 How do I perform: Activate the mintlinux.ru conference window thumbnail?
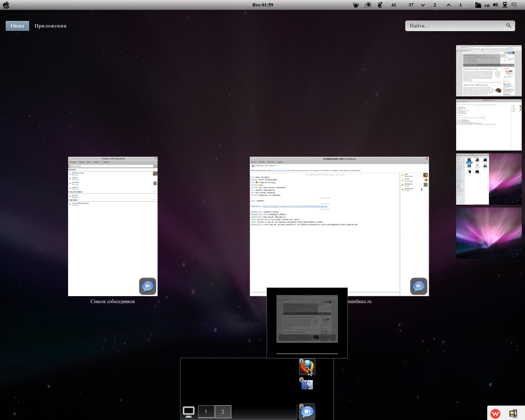pos(339,226)
